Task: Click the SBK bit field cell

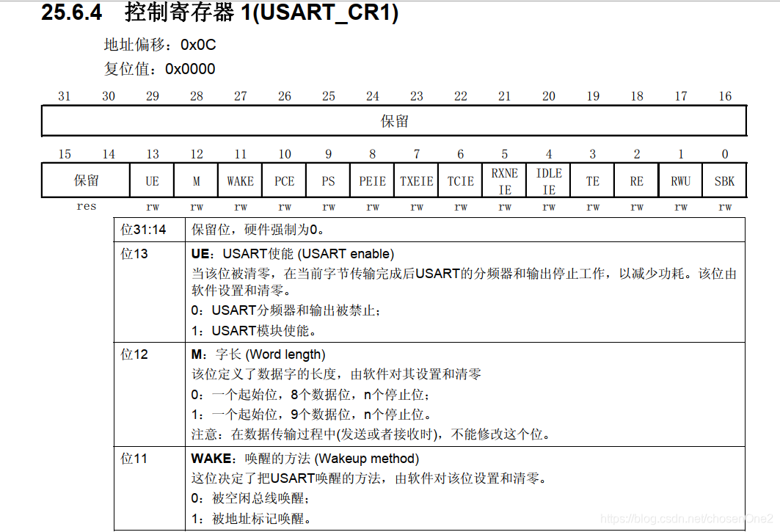Action: pyautogui.click(x=725, y=181)
